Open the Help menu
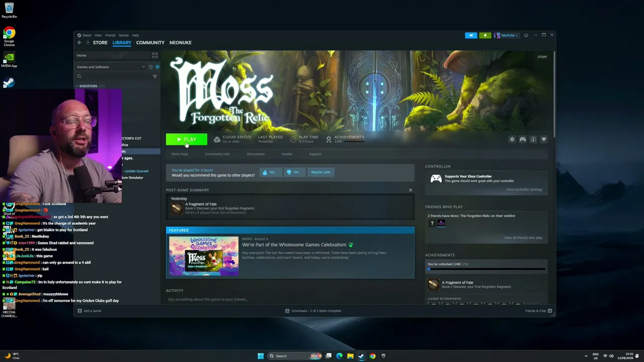Screen dimensions: 644x362 coord(135,35)
